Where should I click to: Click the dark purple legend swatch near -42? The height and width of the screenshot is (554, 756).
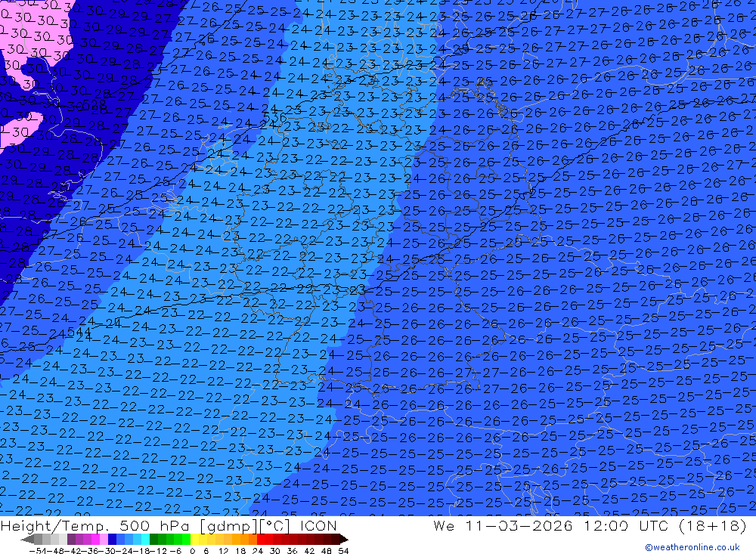point(71,540)
